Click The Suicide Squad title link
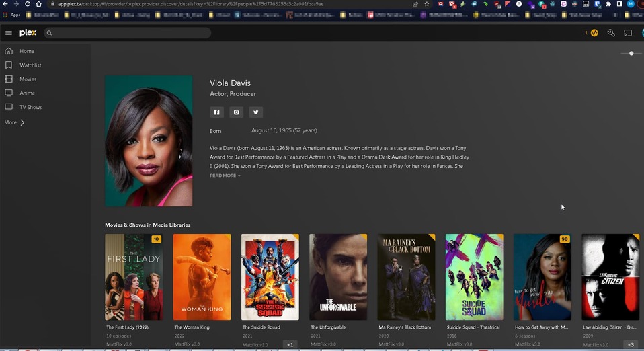Screen dimensions: 644x351 tap(261, 327)
